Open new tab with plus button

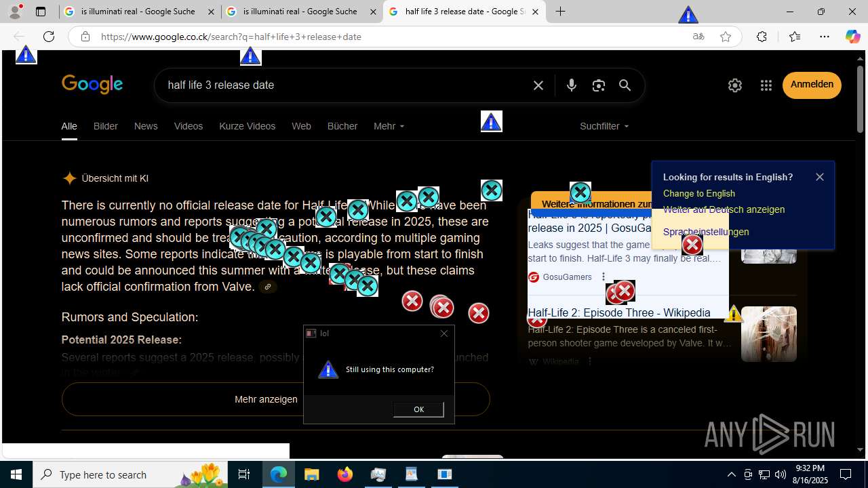(x=560, y=12)
